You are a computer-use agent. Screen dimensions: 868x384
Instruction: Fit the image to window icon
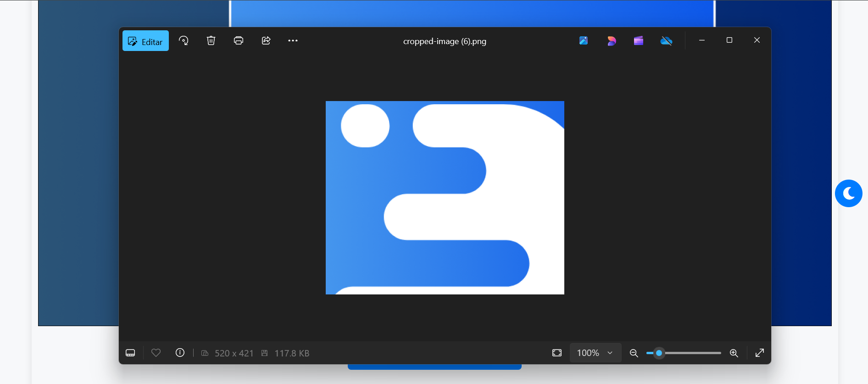pos(557,353)
